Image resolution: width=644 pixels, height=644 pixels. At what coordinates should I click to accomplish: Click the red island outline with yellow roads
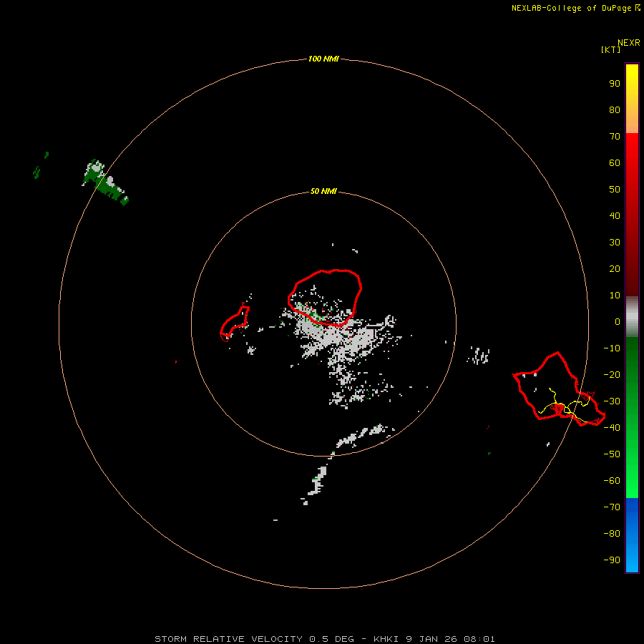[559, 389]
